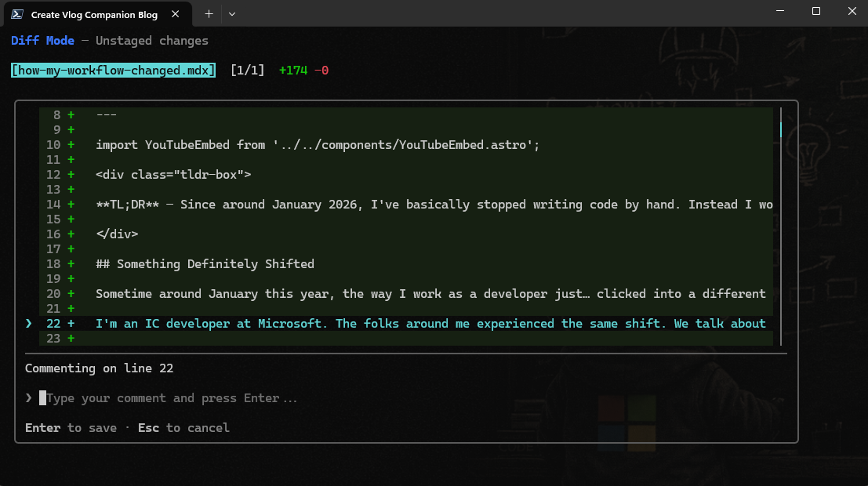
Task: Click line number 23
Action: click(53, 338)
